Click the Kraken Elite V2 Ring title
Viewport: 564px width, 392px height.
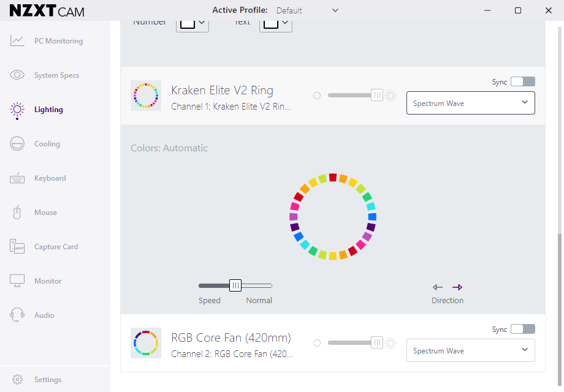click(x=223, y=90)
